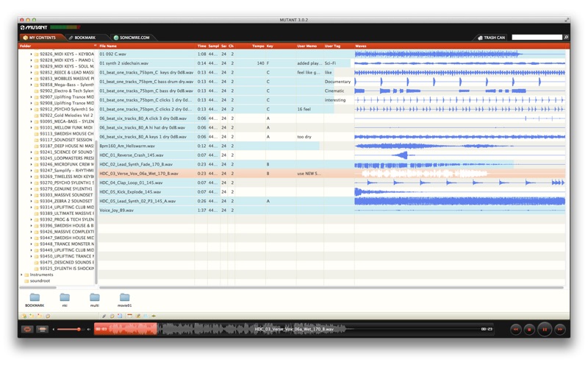Screen dimensions: 588x368
Task: Click the first folder toolbar icon at bottom-left
Action: point(24,316)
